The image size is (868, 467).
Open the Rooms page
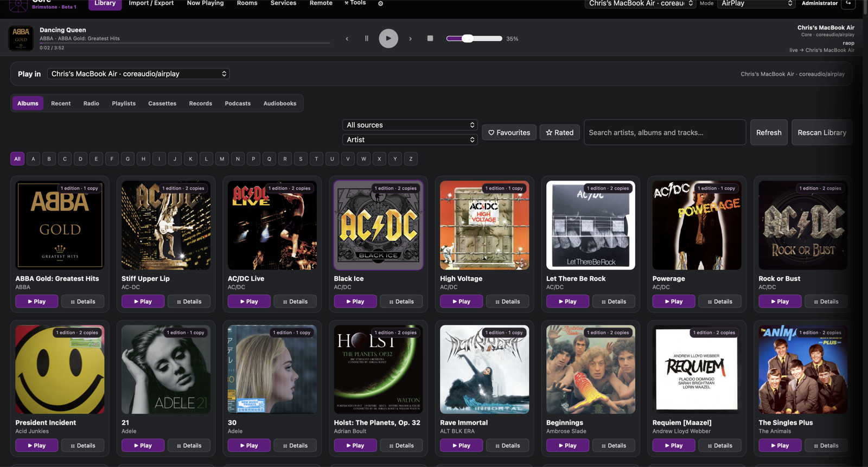247,3
